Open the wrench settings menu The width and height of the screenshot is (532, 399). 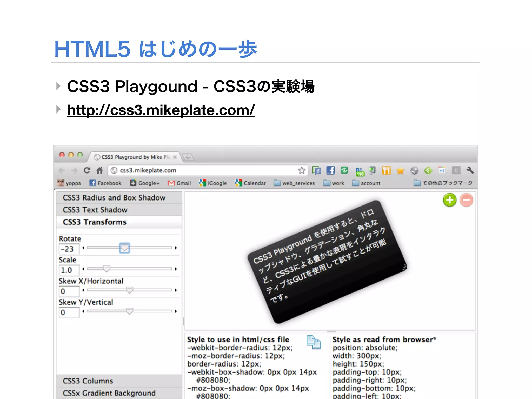pyautogui.click(x=470, y=170)
